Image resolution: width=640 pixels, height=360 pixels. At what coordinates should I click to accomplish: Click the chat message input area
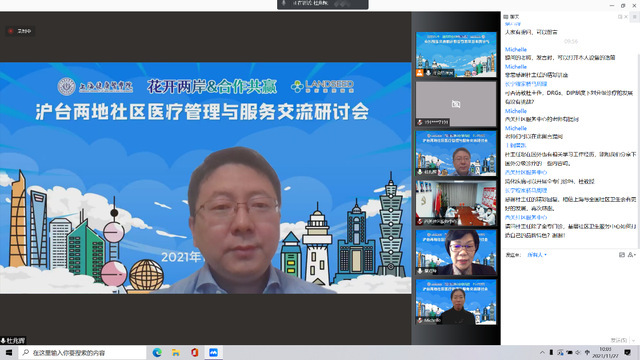tap(569, 297)
